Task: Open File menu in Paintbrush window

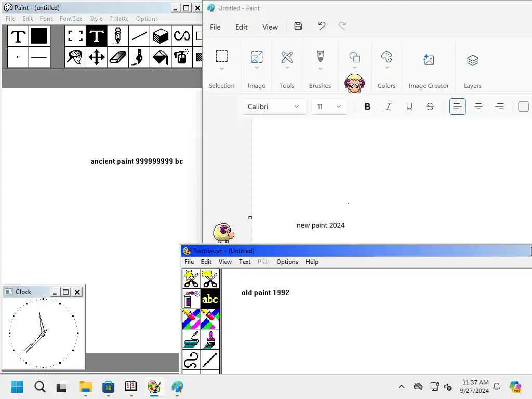Action: (189, 262)
